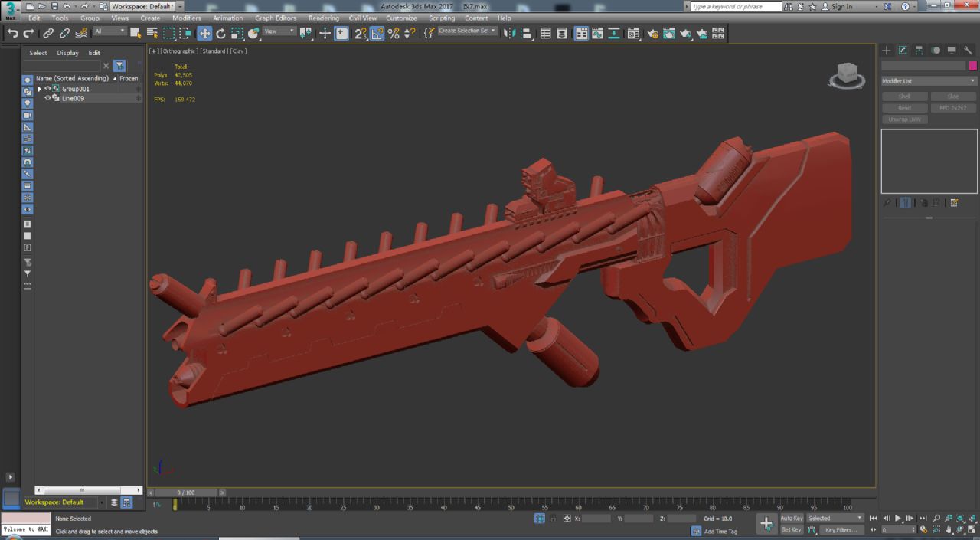Toggle visibility eye of Group001
Screen dimensions: 980x540
pyautogui.click(x=47, y=89)
